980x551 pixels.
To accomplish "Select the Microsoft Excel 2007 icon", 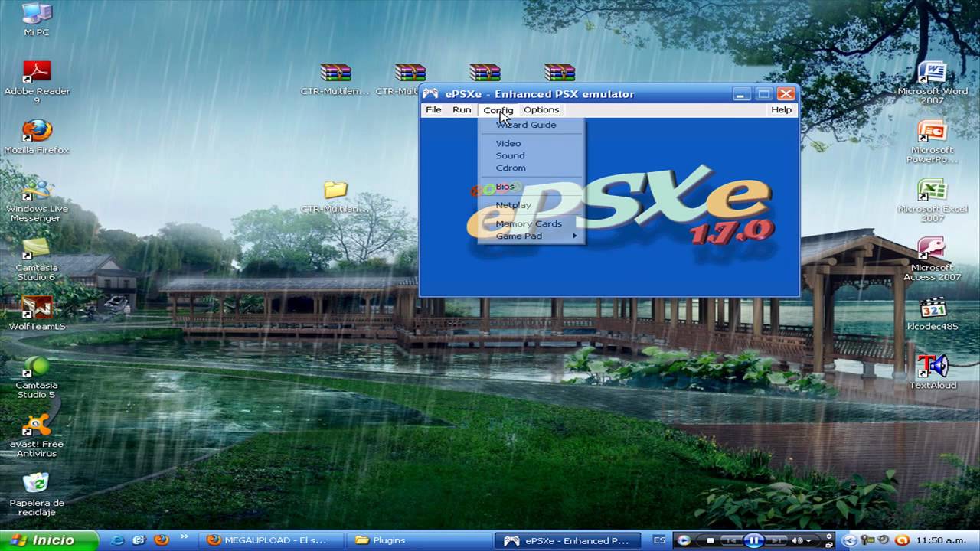I will click(x=933, y=201).
